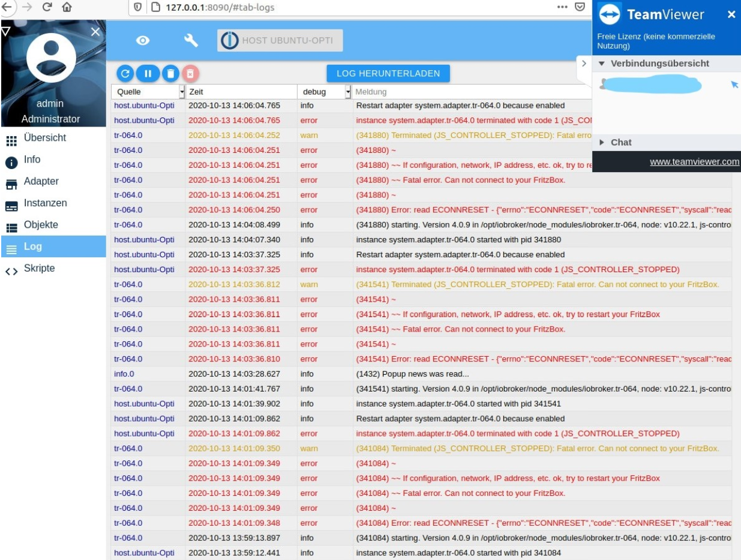Select timestamp 2020-10-13 14:04:08.499
The image size is (741, 560).
click(234, 224)
